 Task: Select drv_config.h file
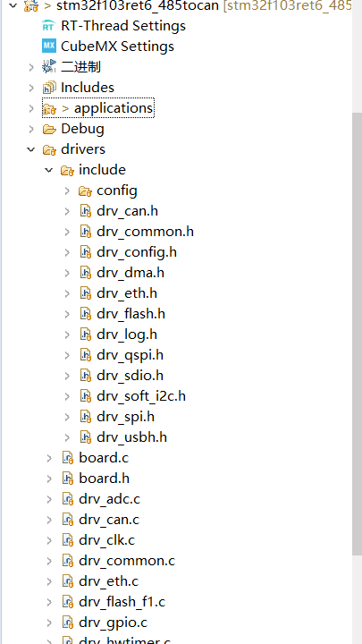[137, 252]
